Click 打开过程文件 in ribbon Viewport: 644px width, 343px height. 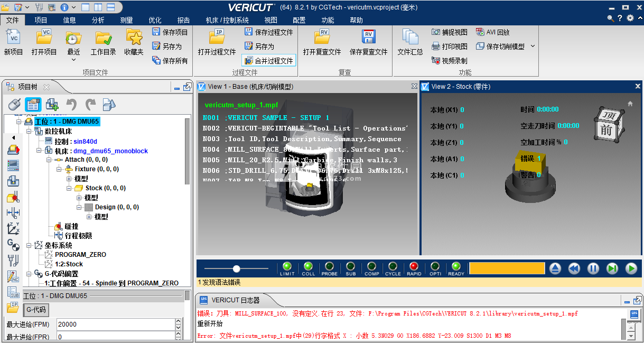pyautogui.click(x=217, y=43)
